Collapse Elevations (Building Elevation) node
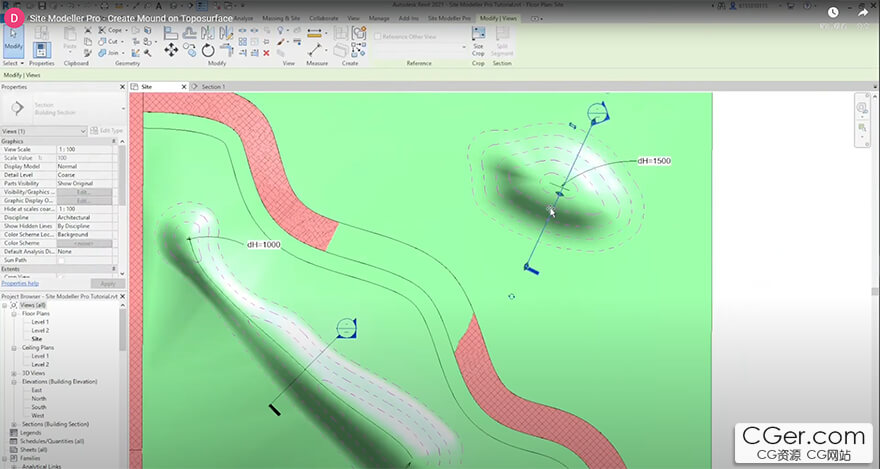The height and width of the screenshot is (469, 880). (x=14, y=382)
